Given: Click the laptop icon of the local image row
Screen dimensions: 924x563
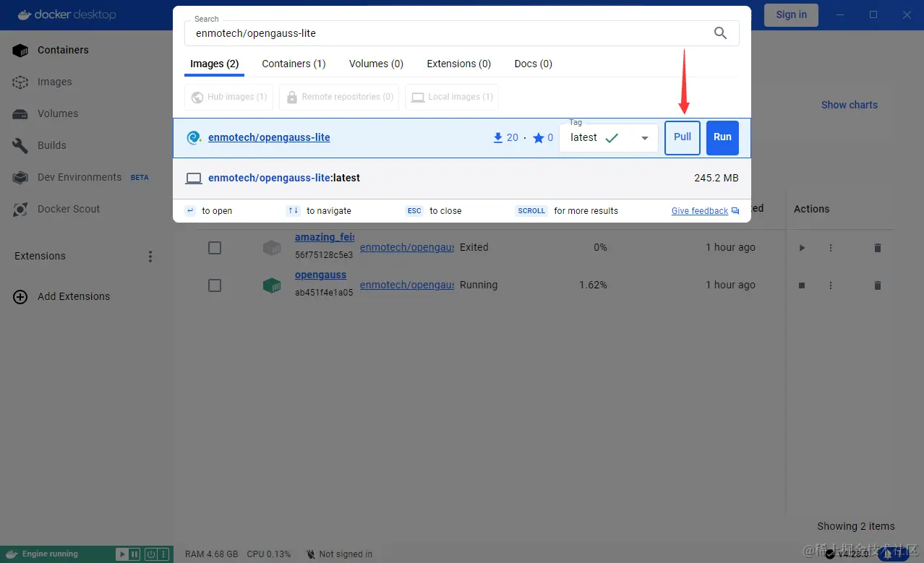Looking at the screenshot, I should pyautogui.click(x=194, y=178).
